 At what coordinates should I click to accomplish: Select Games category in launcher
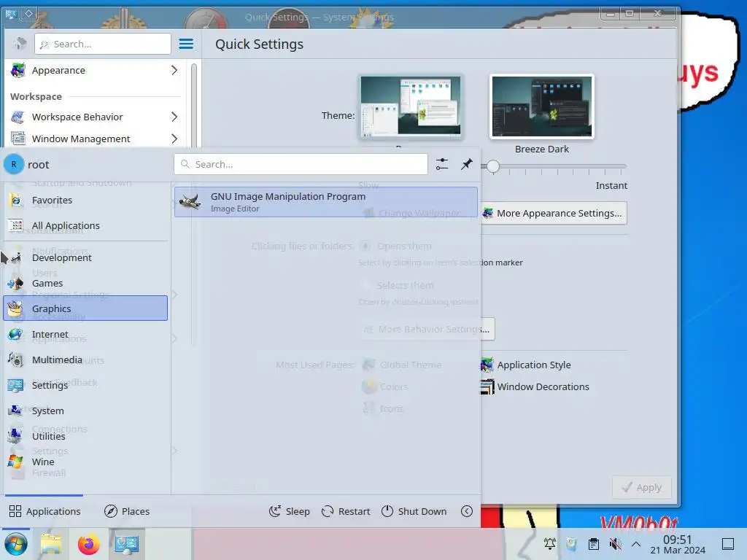tap(86, 284)
